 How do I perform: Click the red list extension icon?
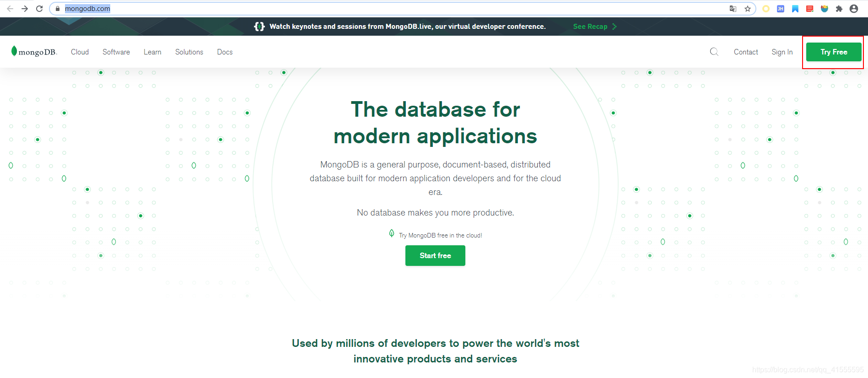point(810,9)
